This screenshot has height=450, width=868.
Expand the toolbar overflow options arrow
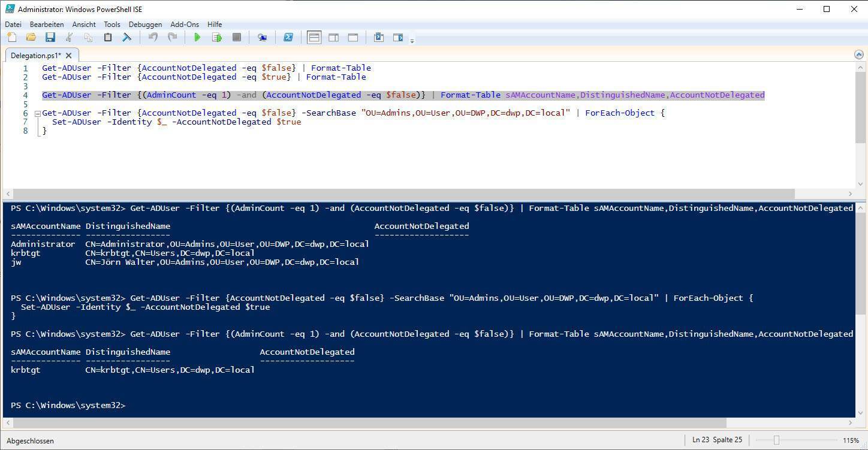pos(412,41)
